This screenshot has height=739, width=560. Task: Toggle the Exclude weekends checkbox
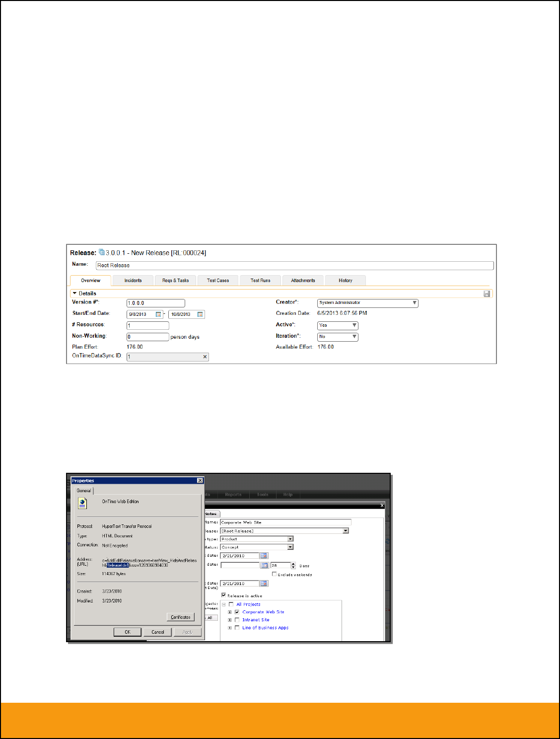[x=274, y=574]
